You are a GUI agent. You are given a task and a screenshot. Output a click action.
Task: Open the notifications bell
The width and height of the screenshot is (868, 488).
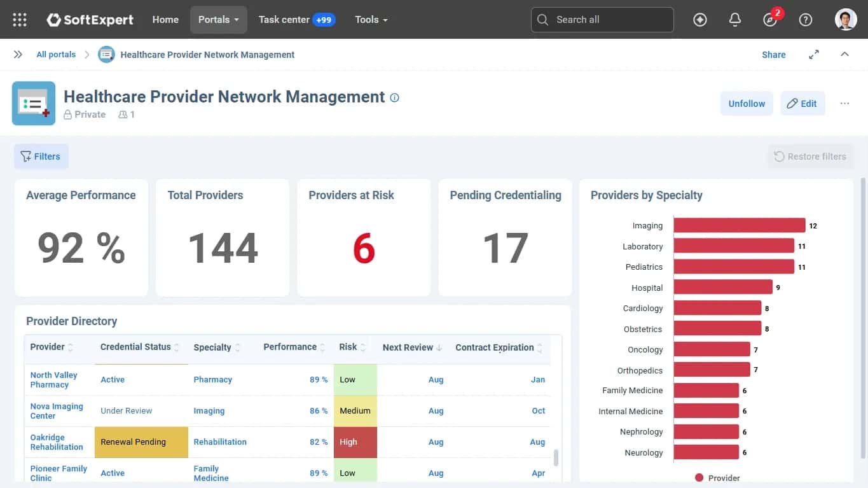pyautogui.click(x=735, y=20)
